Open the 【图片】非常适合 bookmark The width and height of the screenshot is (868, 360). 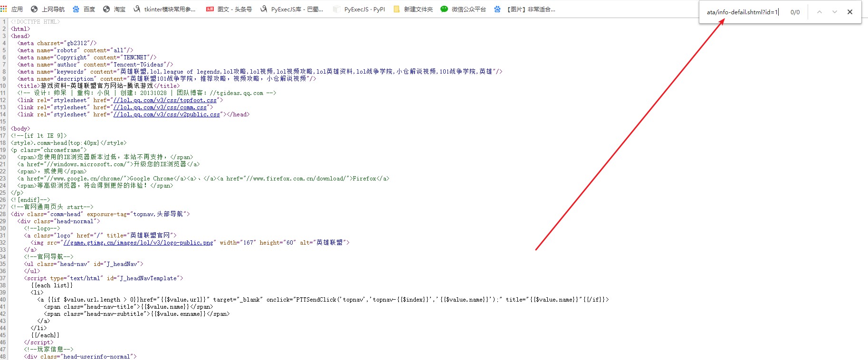pos(525,9)
